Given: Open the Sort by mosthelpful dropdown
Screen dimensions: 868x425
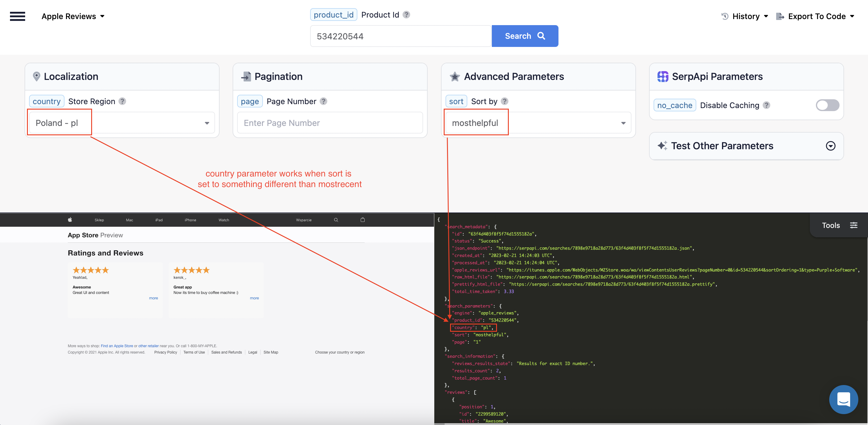Looking at the screenshot, I should click(538, 123).
